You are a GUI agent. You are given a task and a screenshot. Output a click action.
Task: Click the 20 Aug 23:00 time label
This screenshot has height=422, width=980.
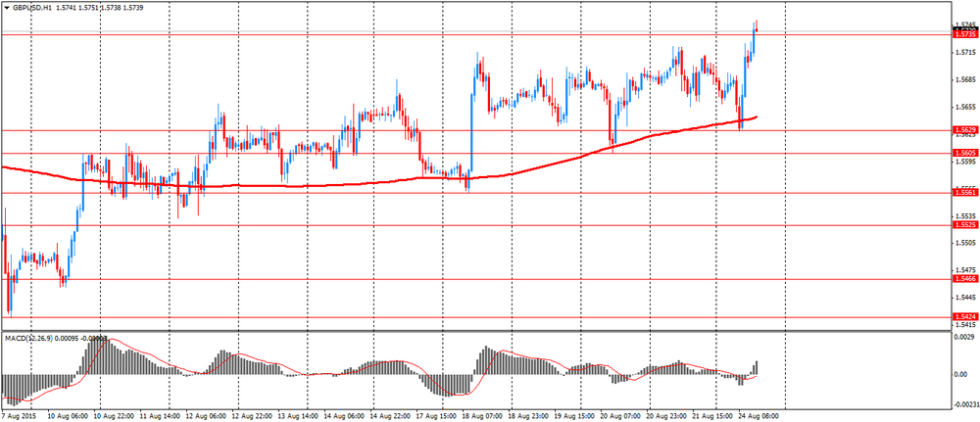tap(666, 415)
